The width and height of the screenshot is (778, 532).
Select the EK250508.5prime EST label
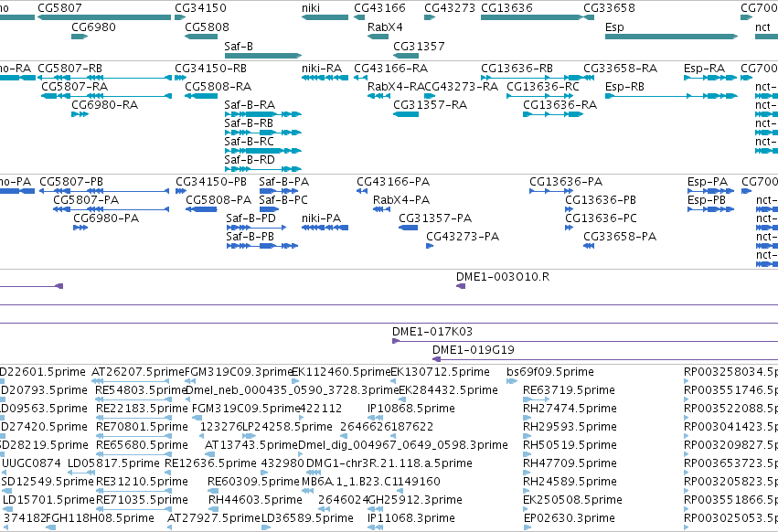pyautogui.click(x=572, y=500)
